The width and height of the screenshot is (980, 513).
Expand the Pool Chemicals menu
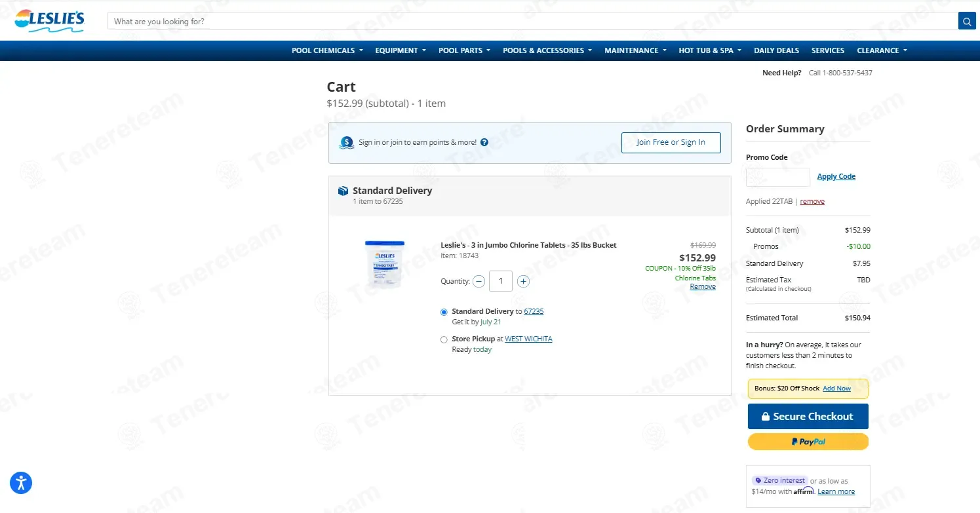327,50
